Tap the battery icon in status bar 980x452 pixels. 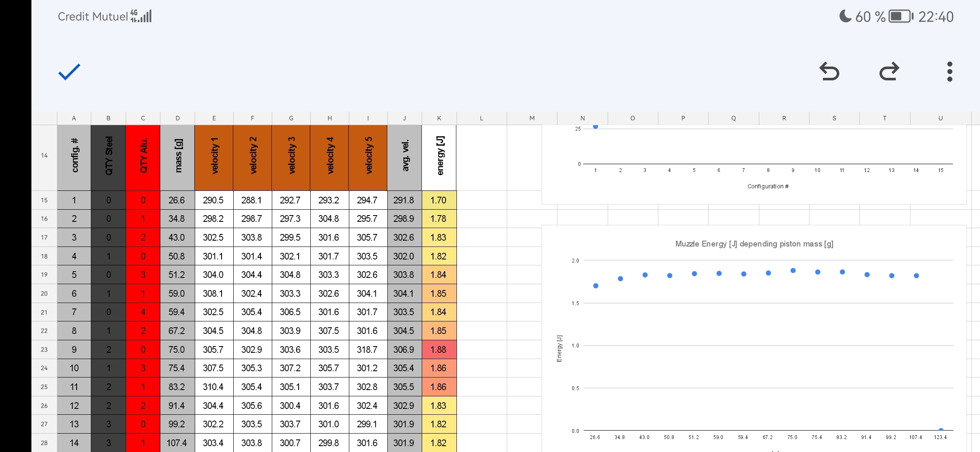[x=900, y=17]
